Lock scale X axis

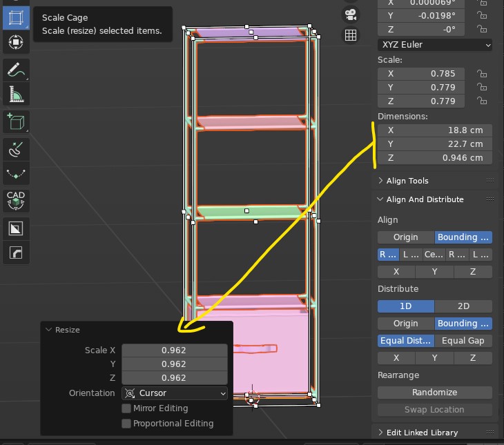481,74
